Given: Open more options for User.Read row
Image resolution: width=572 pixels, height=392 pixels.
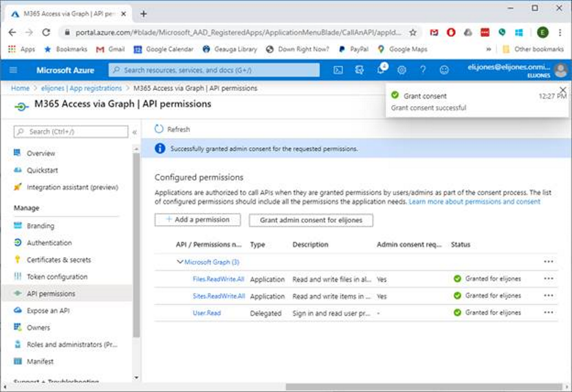Looking at the screenshot, I should 548,313.
